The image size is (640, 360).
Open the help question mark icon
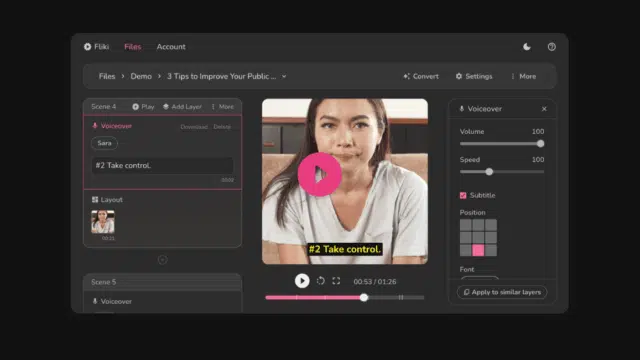551,47
